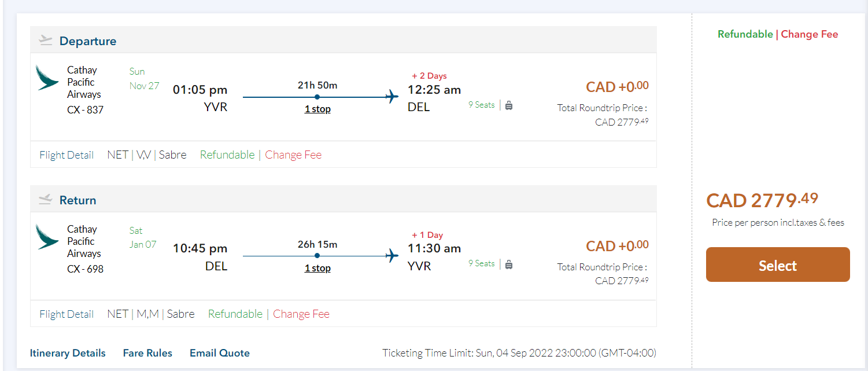
Task: Open the Itinerary Details tab
Action: 68,353
